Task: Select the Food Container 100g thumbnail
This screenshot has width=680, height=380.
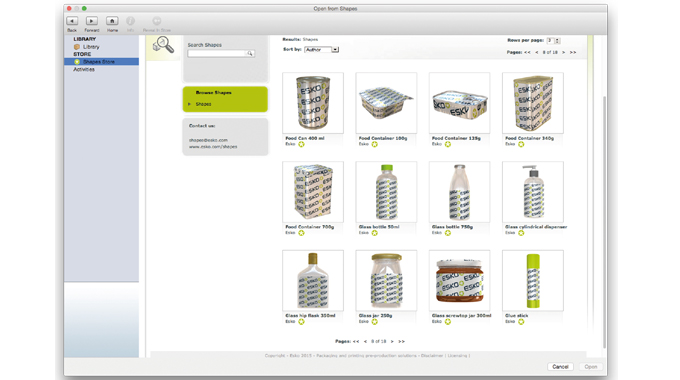Action: pyautogui.click(x=386, y=103)
